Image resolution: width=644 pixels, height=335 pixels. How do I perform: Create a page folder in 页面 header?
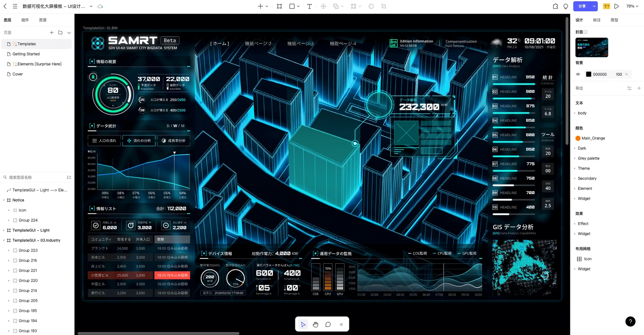(60, 33)
